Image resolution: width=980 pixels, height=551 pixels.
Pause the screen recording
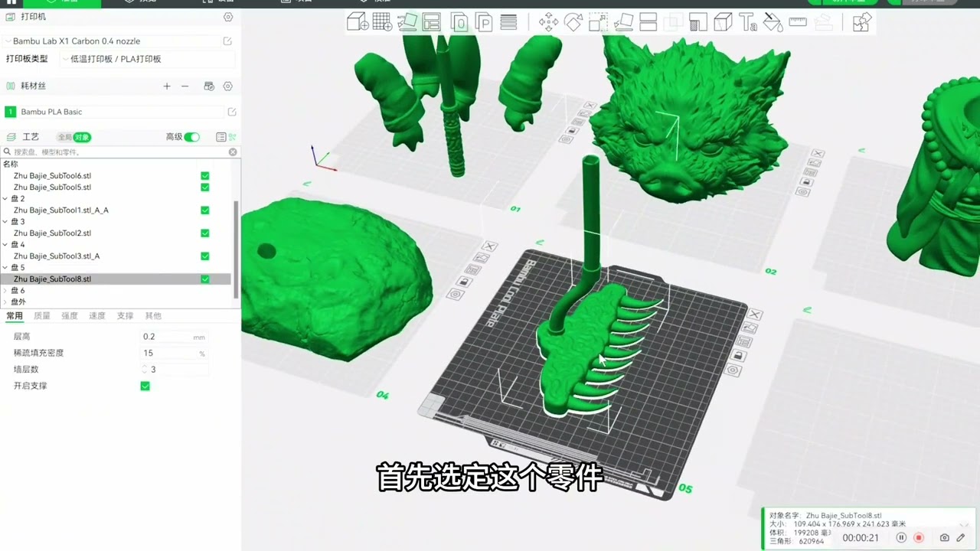click(x=901, y=538)
